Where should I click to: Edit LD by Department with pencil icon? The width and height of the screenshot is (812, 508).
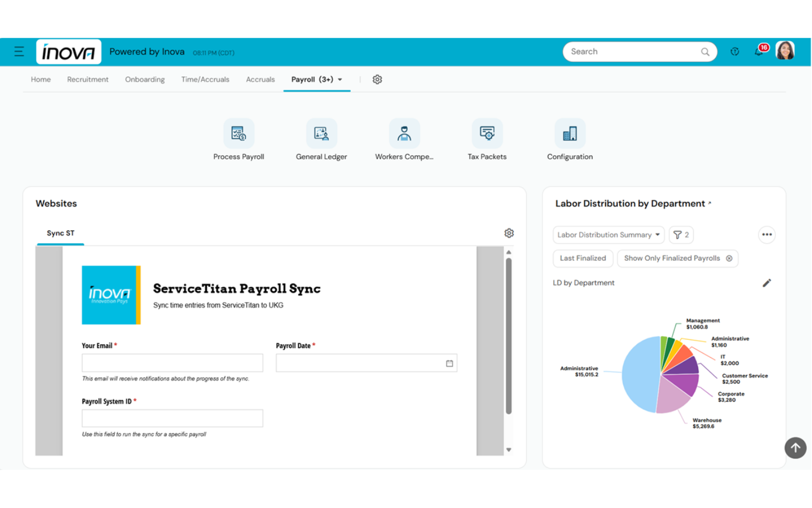tap(767, 283)
